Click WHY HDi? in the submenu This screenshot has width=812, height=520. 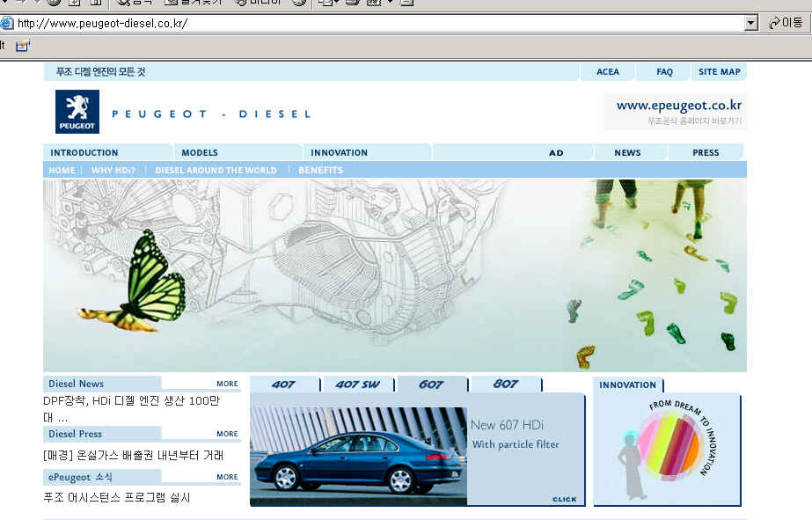point(113,171)
